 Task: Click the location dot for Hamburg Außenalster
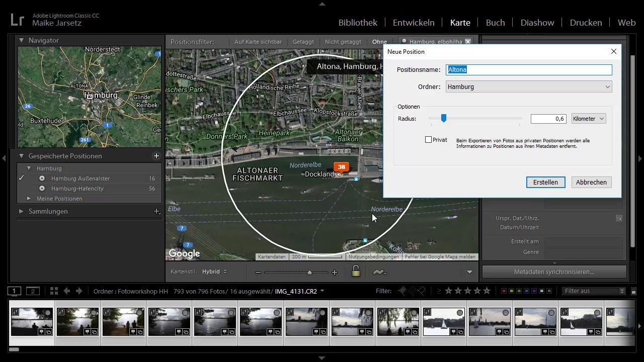(x=42, y=178)
